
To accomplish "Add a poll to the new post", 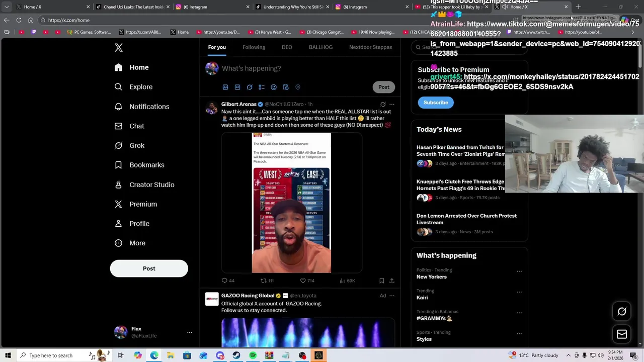I will point(262,87).
